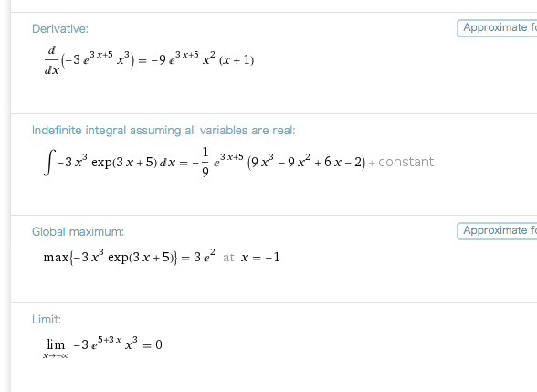This screenshot has width=537, height=392.
Task: Click the limit expression result
Action: (x=102, y=346)
